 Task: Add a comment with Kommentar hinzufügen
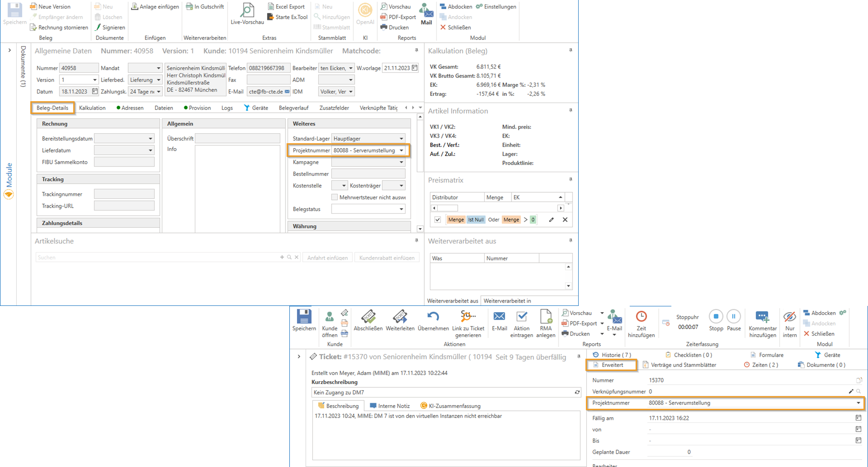[762, 324]
